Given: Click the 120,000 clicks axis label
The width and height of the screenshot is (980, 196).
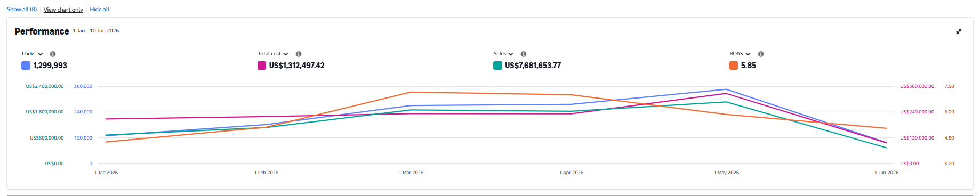Looking at the screenshot, I should (x=83, y=138).
